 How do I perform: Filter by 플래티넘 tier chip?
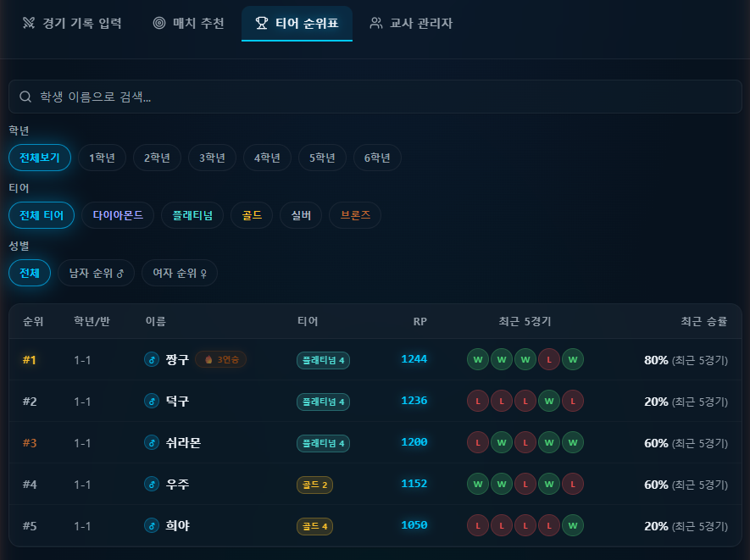(192, 215)
